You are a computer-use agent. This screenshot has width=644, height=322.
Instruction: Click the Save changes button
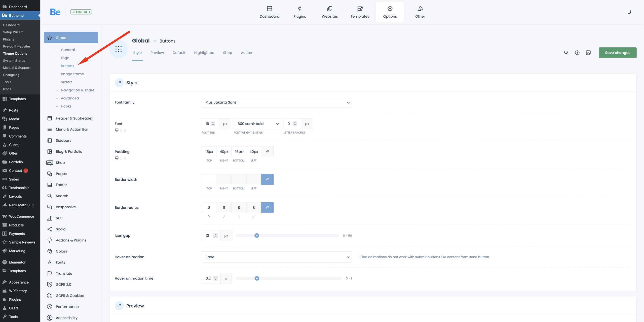[617, 53]
